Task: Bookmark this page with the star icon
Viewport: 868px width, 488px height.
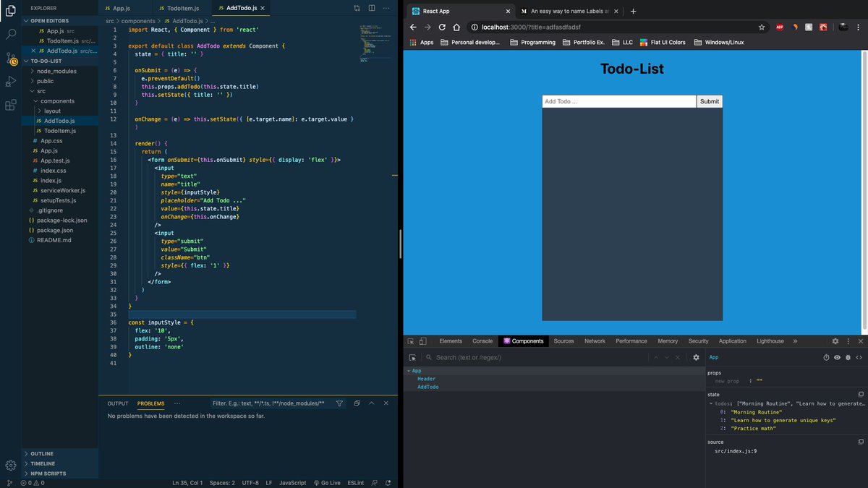Action: click(762, 27)
